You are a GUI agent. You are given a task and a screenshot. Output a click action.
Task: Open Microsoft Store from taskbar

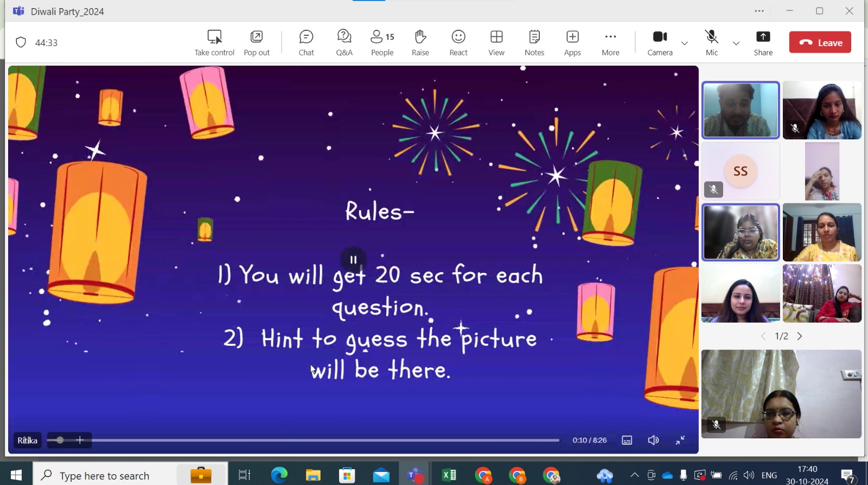tap(347, 475)
